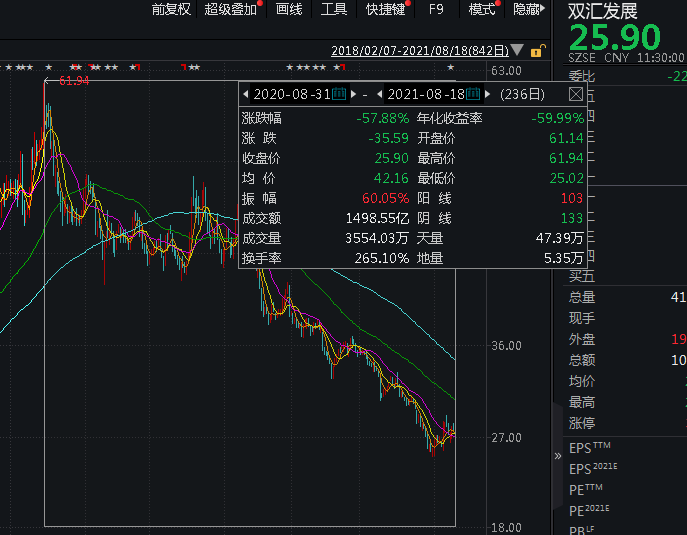Click the 隐藏 hide button
The image size is (687, 535).
pyautogui.click(x=527, y=9)
